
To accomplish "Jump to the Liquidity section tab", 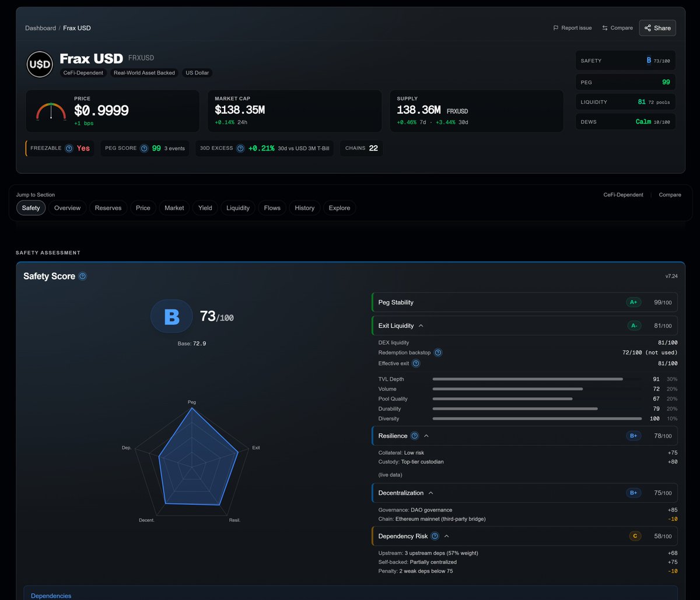I will [238, 208].
